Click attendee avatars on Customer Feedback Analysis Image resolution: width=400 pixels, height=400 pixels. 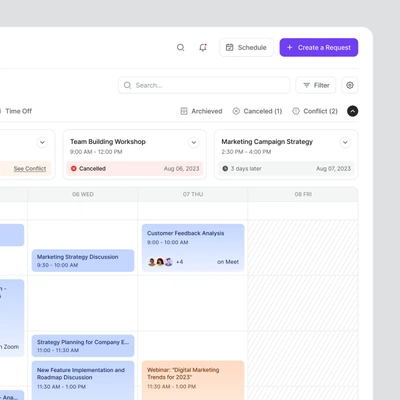(x=160, y=262)
